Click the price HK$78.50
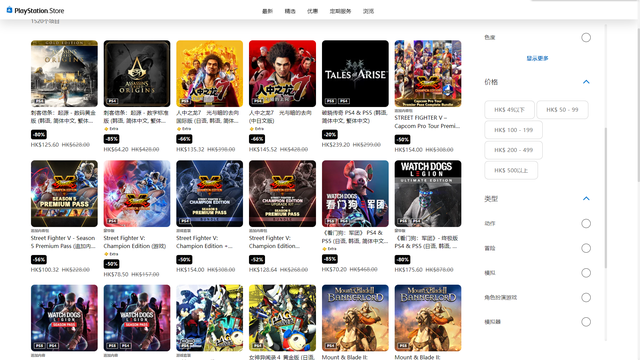Screen dimensions: 640x360 pyautogui.click(x=116, y=274)
